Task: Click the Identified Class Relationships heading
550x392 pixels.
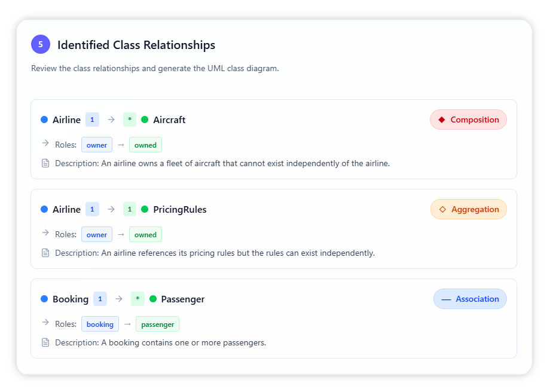Action: (136, 45)
